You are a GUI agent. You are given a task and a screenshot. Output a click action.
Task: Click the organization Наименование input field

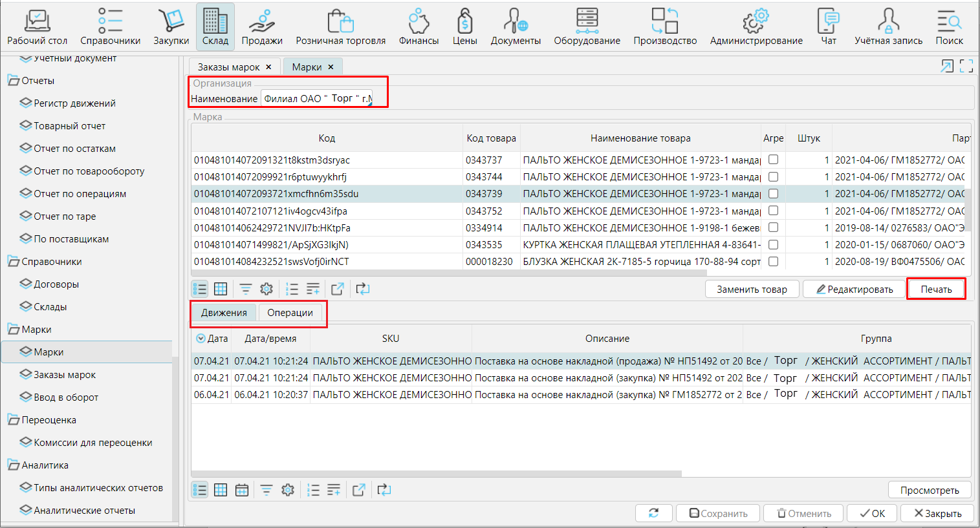pyautogui.click(x=317, y=99)
